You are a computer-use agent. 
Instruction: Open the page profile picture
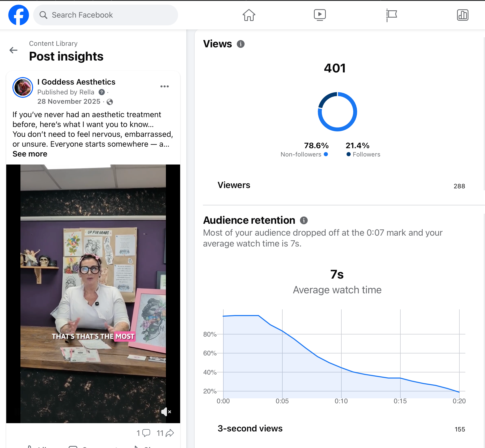pos(23,87)
